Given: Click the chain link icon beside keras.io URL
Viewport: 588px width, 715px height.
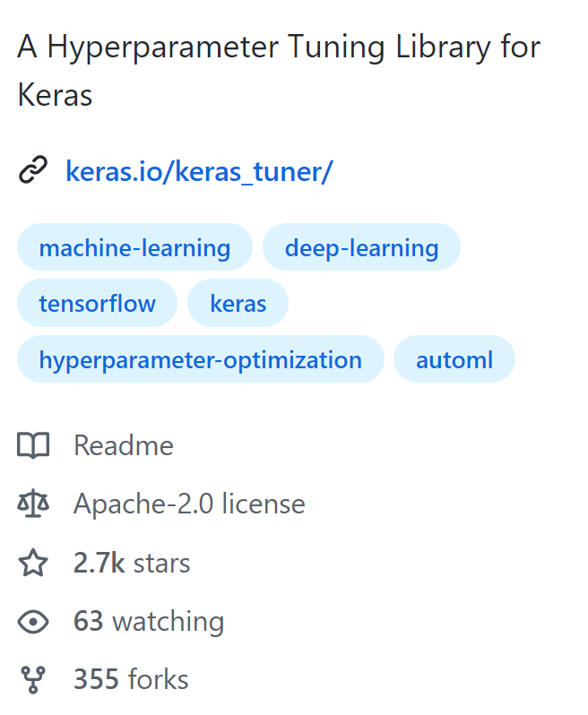Looking at the screenshot, I should click(x=33, y=170).
